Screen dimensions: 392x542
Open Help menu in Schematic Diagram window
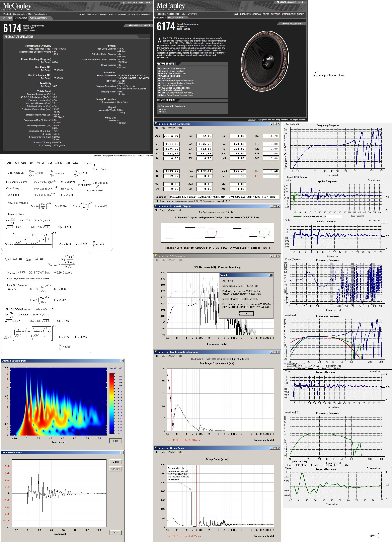click(180, 210)
